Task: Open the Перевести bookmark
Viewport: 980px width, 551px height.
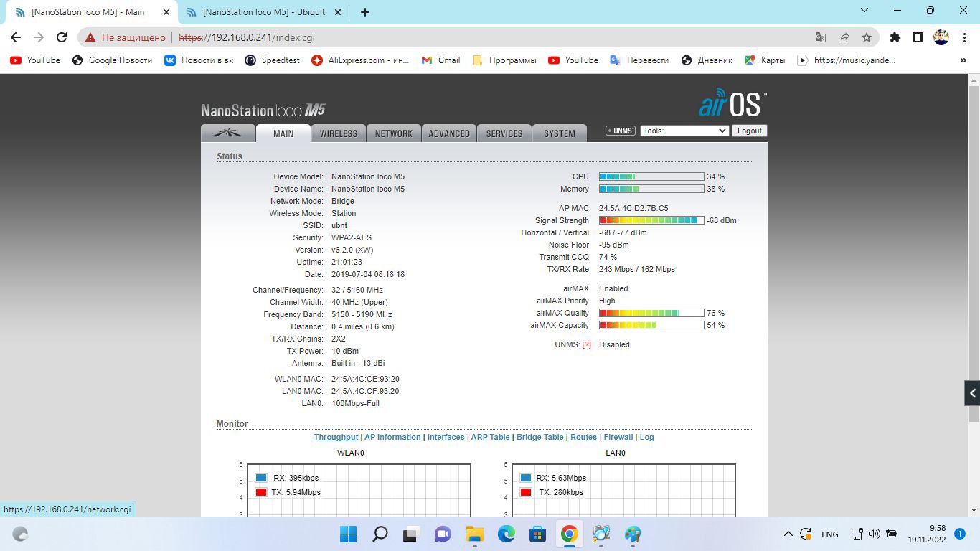Action: click(x=639, y=60)
